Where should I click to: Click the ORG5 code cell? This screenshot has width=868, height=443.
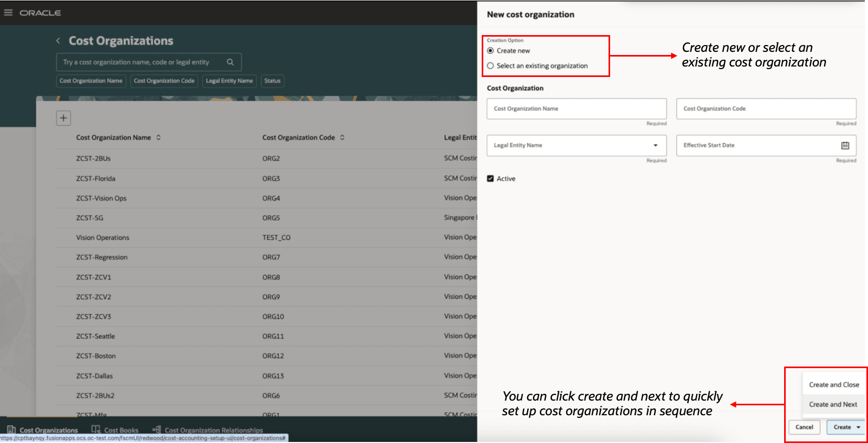click(x=272, y=218)
